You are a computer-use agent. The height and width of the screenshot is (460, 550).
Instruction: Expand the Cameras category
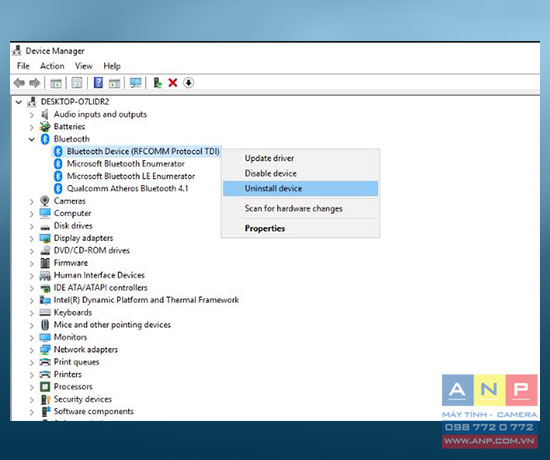pos(32,201)
